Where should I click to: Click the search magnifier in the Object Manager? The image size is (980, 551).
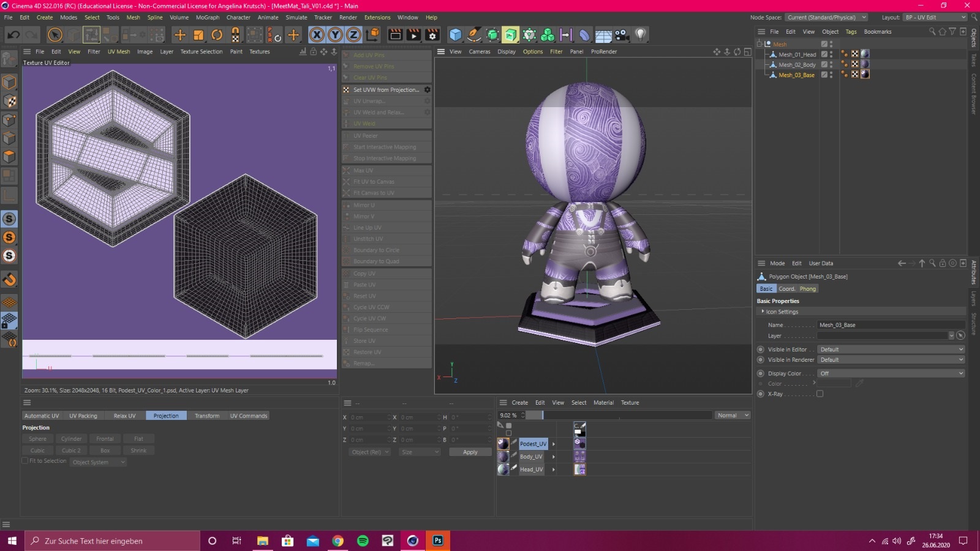(932, 32)
